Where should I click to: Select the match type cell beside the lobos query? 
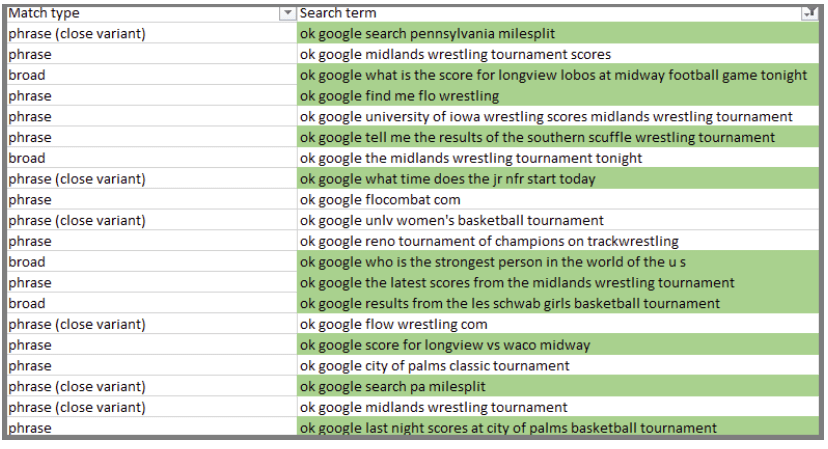click(150, 75)
